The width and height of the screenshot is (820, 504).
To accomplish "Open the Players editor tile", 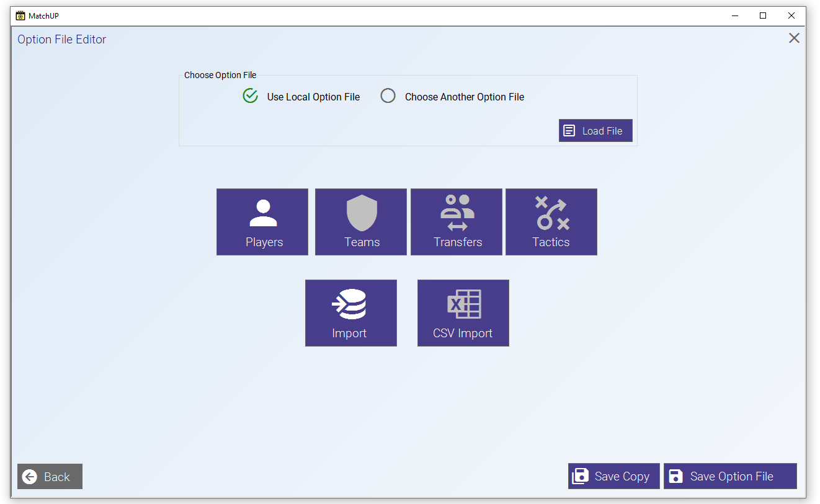I will point(262,222).
